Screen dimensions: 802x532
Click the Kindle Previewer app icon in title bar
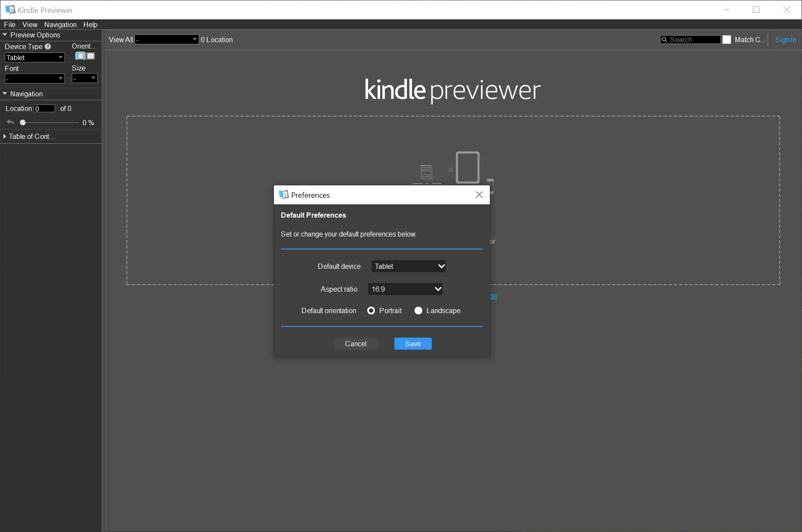point(10,9)
